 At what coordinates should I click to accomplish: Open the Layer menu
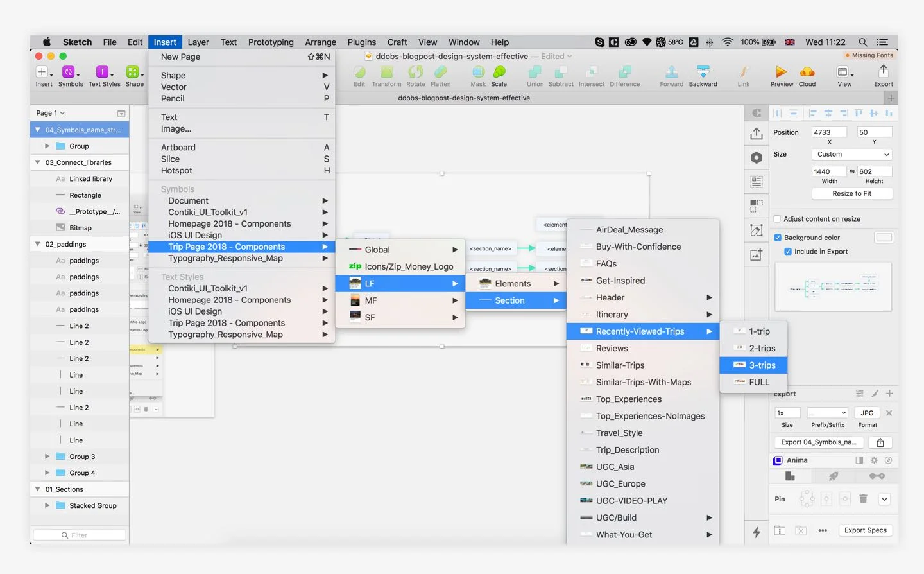coord(198,42)
